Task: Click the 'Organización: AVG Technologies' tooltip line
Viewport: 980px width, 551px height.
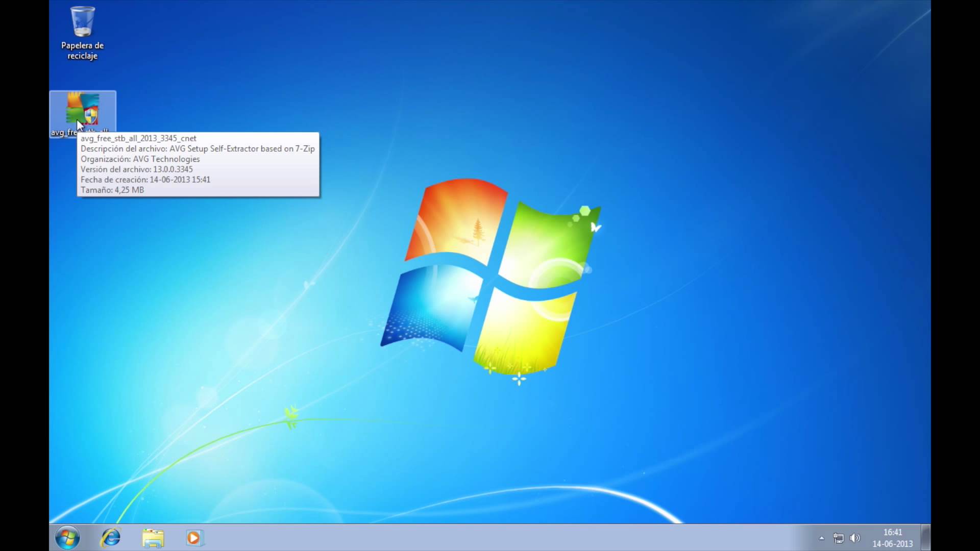Action: [x=140, y=159]
